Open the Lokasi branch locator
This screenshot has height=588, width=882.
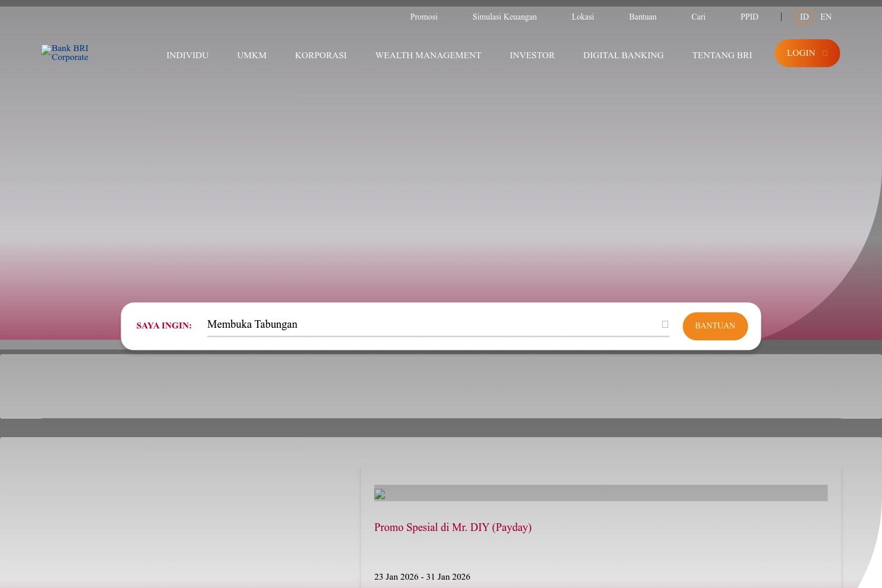point(583,17)
